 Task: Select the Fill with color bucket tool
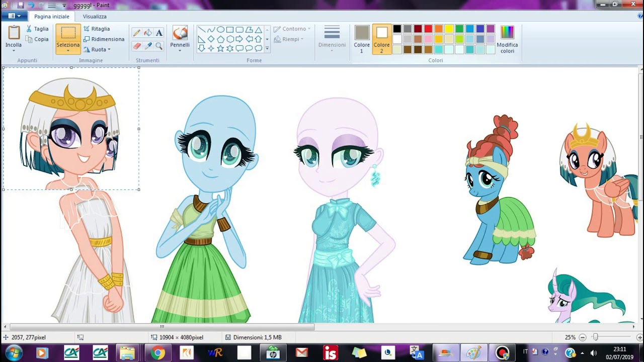tap(148, 33)
